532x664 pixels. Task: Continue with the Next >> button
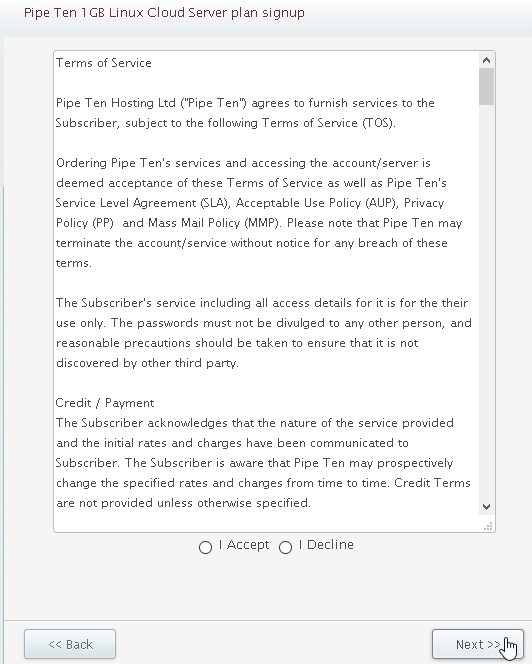pyautogui.click(x=478, y=644)
